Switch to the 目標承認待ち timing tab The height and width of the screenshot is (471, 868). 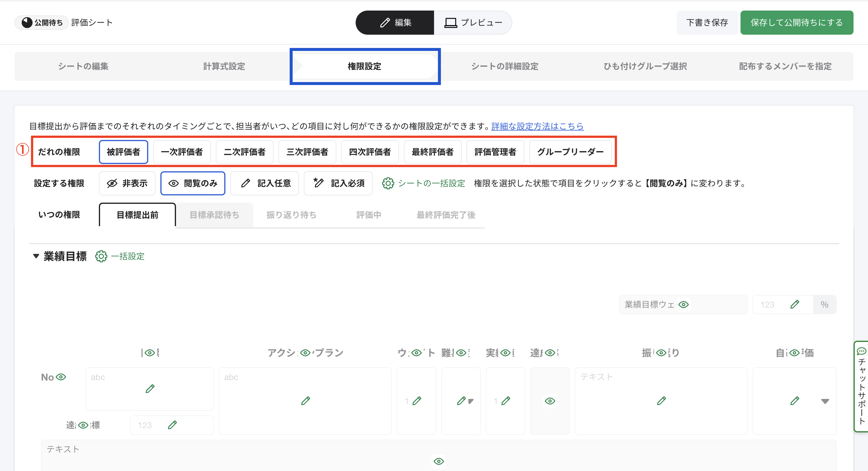click(x=214, y=215)
